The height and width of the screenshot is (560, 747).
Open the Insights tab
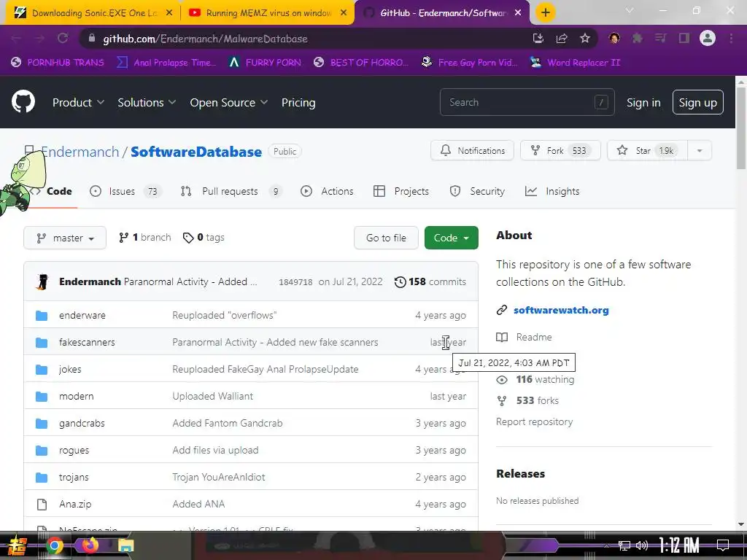click(552, 192)
